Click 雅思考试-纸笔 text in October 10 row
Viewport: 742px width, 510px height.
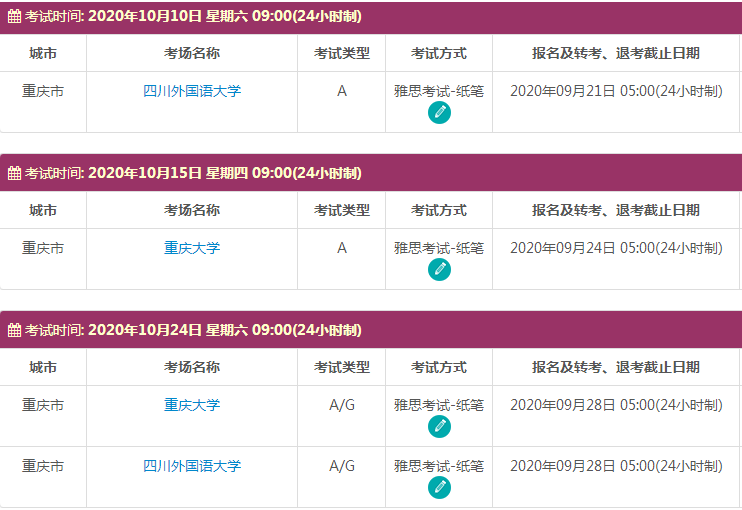click(x=439, y=91)
